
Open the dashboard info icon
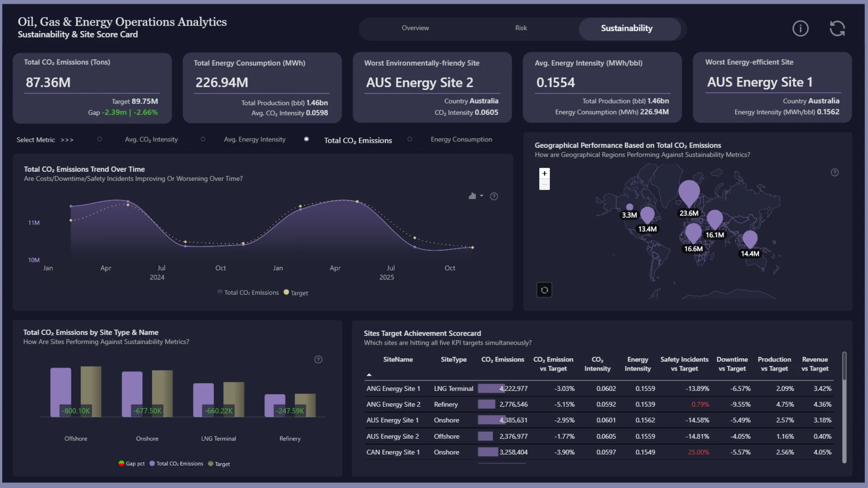[800, 28]
